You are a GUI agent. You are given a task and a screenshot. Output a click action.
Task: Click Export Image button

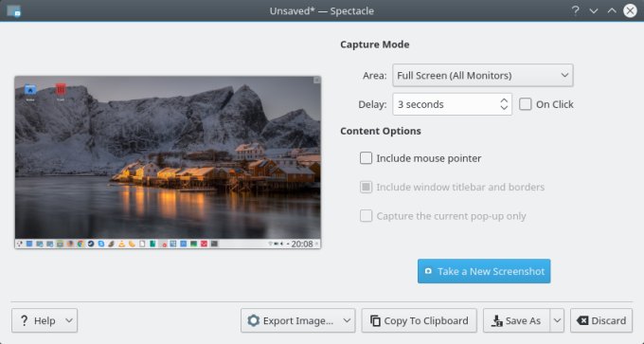(297, 320)
